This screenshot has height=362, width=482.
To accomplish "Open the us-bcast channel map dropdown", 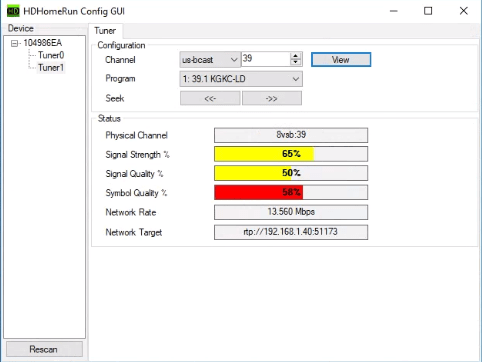I will coord(210,60).
